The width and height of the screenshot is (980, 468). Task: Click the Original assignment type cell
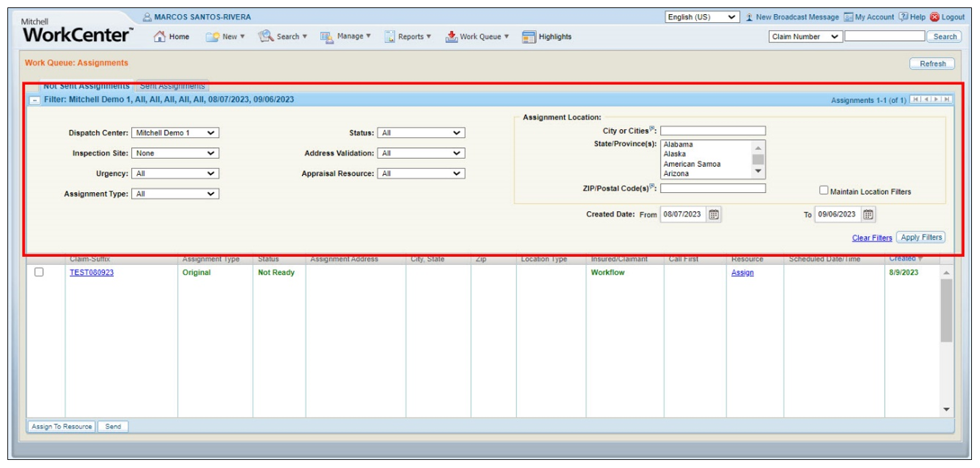pyautogui.click(x=196, y=273)
